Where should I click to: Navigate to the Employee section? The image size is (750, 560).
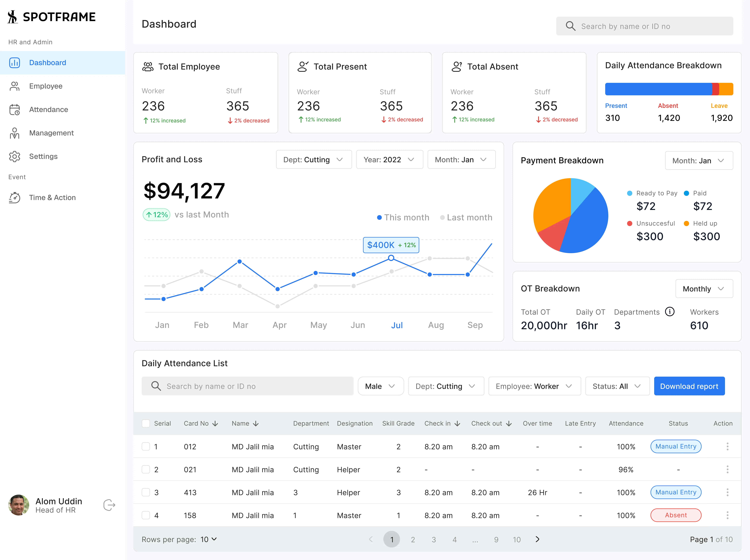pyautogui.click(x=46, y=86)
